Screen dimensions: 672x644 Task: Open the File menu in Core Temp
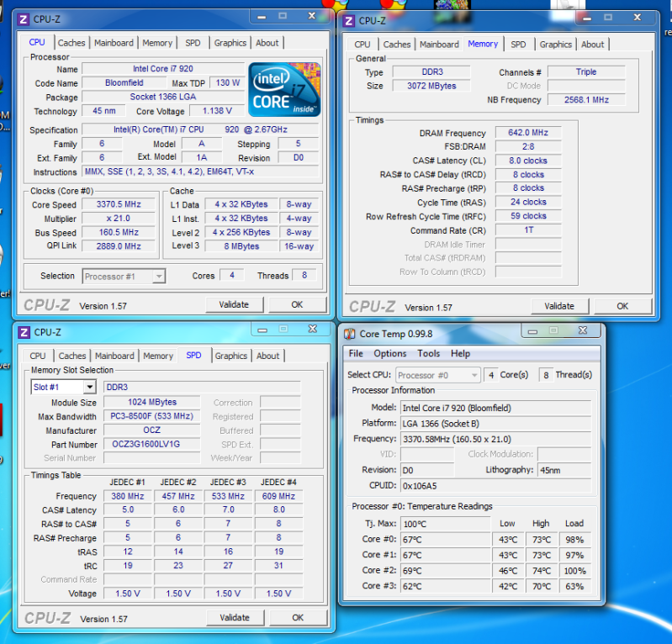point(356,353)
